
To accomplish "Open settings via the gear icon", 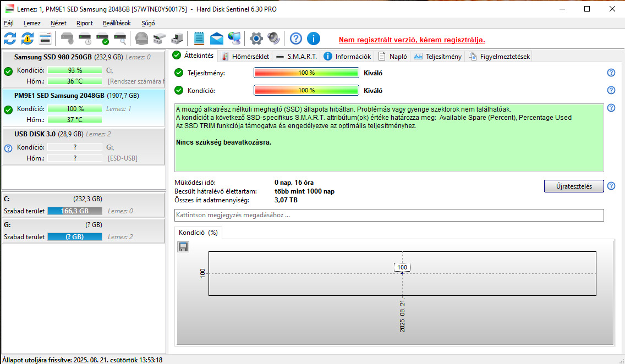I will click(x=256, y=38).
